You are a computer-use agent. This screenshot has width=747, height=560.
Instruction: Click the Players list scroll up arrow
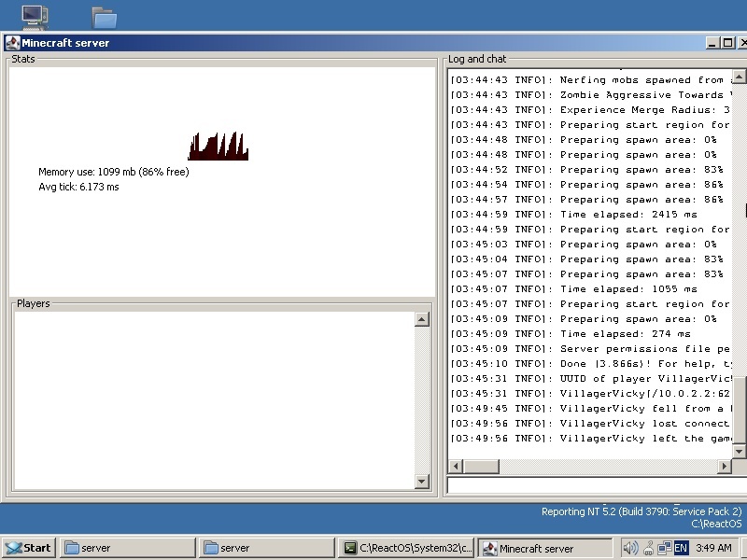coord(422,319)
